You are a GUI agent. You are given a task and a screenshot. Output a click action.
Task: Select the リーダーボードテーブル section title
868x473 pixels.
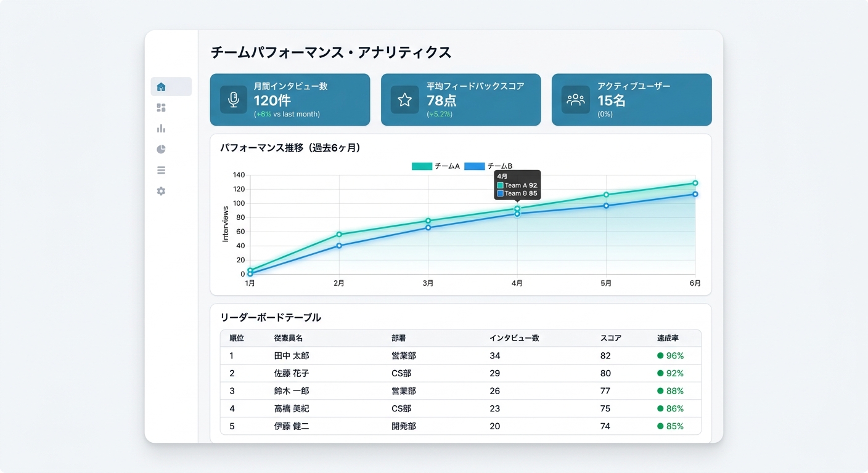272,317
